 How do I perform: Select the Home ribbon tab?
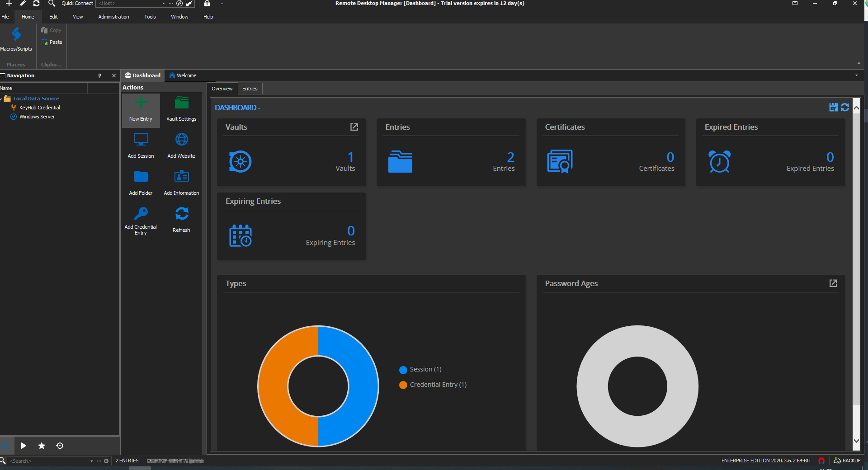click(x=28, y=17)
